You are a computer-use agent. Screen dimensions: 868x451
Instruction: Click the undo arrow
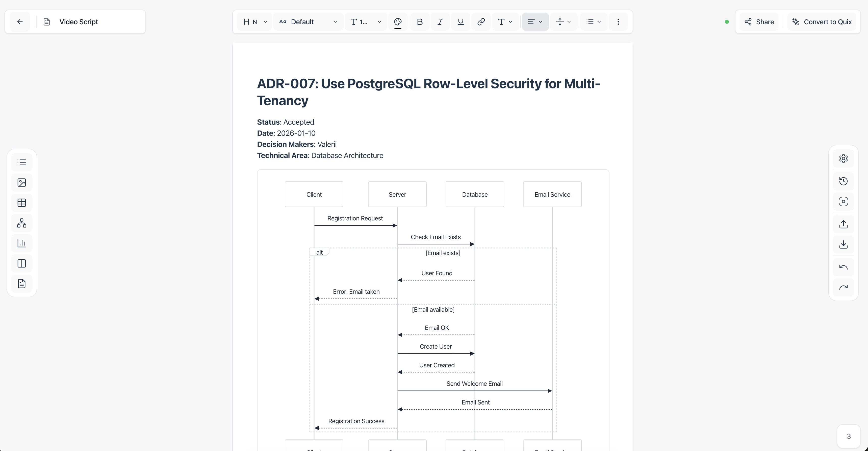[x=843, y=267]
